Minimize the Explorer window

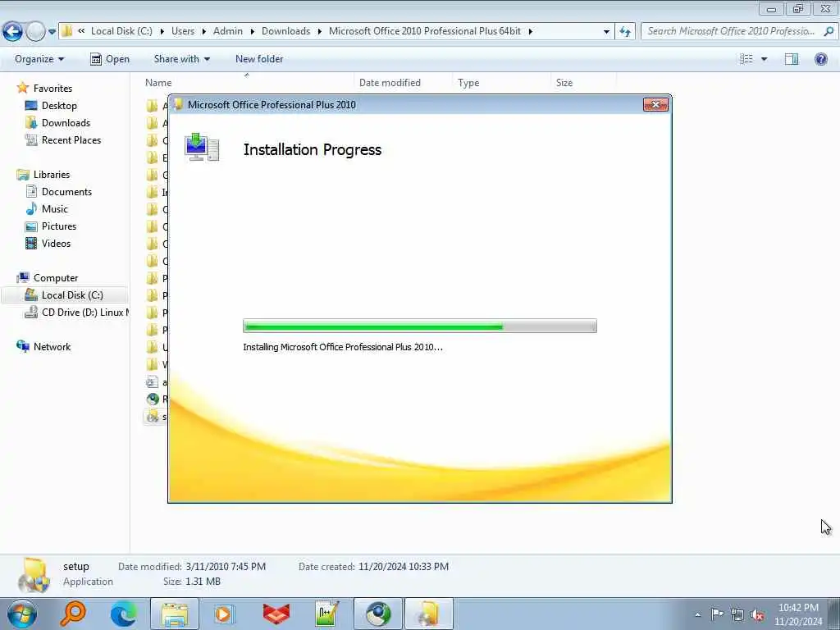771,8
